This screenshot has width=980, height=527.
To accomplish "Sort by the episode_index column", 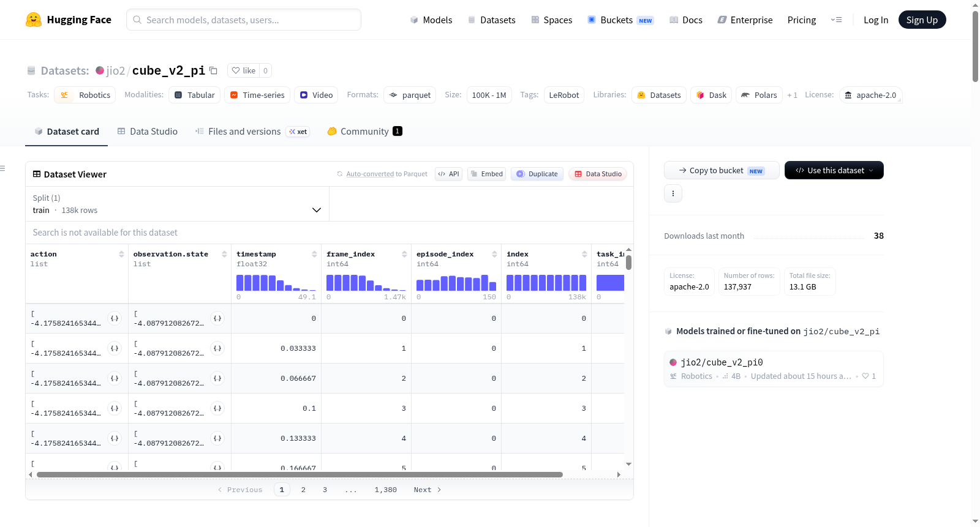I will click(x=494, y=254).
